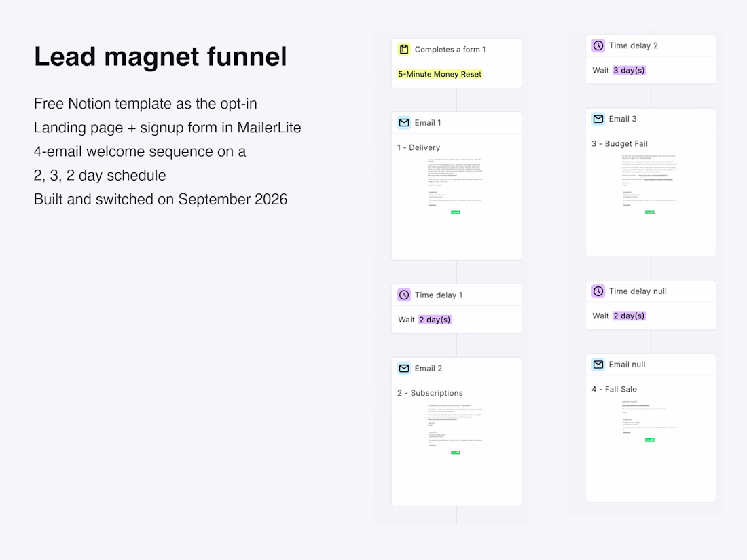Click the 'Time delay 1' step title
This screenshot has height=560, width=747.
click(x=439, y=295)
